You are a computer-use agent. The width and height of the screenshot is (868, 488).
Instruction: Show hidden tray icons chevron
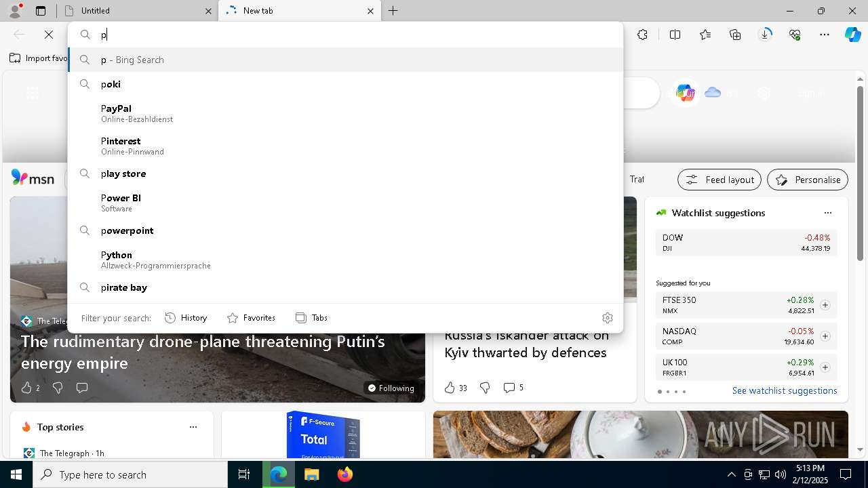click(x=731, y=474)
